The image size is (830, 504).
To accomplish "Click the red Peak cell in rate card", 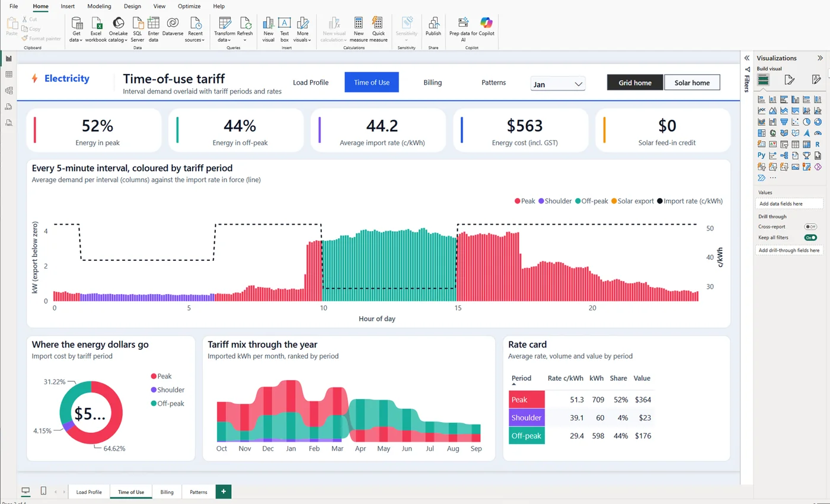I will click(x=527, y=400).
